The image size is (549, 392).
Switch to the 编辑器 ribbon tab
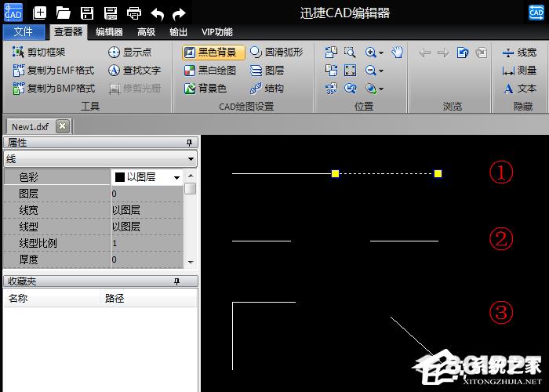[x=109, y=32]
